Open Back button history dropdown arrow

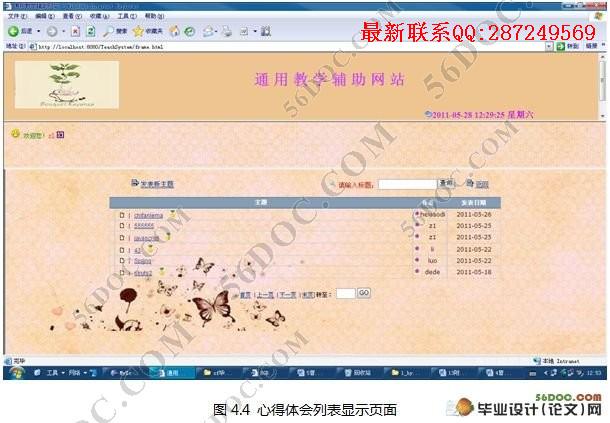coord(39,31)
